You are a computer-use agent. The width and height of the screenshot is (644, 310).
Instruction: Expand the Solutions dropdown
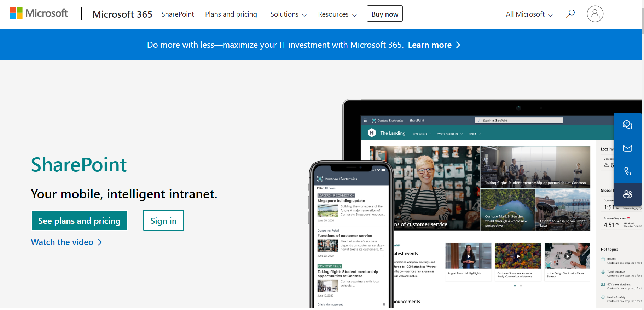(x=288, y=14)
